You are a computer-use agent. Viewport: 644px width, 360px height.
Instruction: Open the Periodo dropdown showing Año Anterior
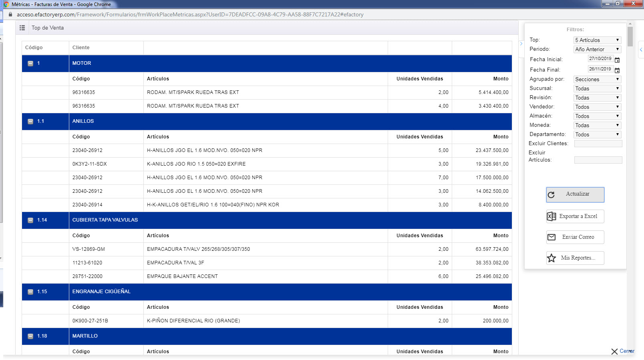coord(597,49)
